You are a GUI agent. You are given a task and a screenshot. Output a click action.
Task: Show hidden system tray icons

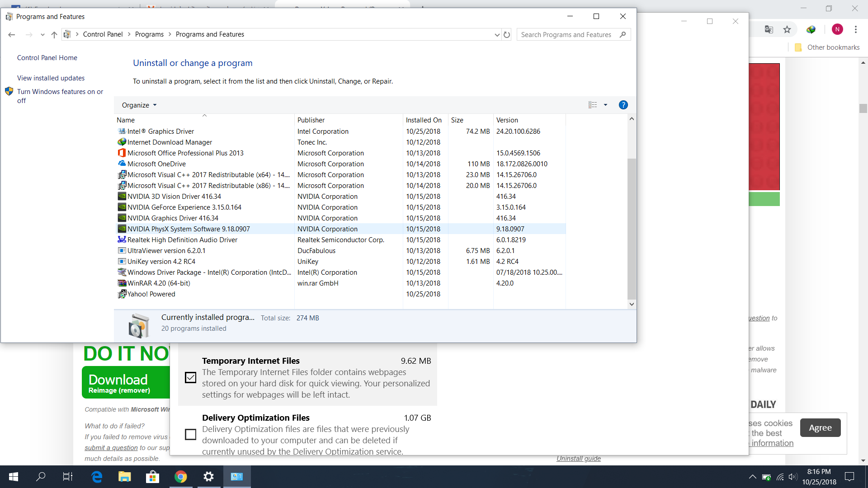[752, 477]
